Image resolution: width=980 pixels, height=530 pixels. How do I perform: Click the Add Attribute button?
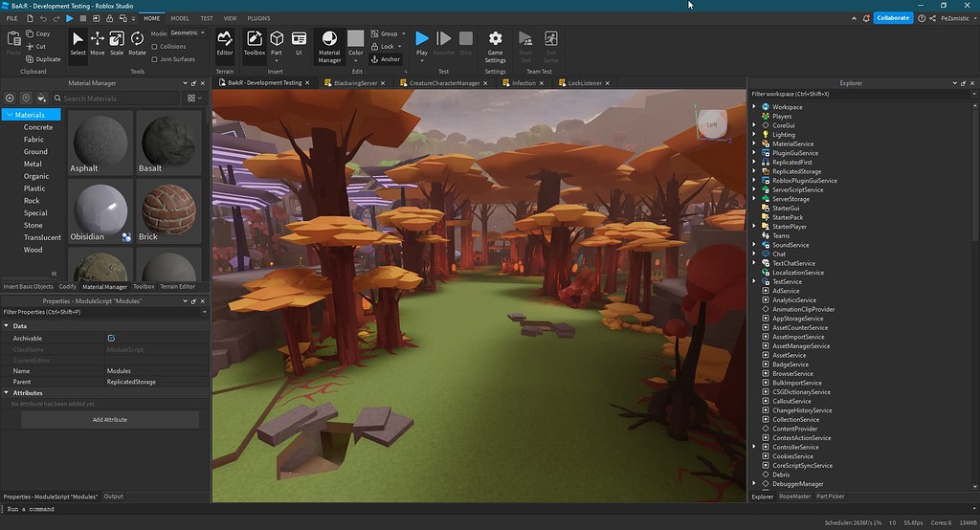click(x=110, y=419)
